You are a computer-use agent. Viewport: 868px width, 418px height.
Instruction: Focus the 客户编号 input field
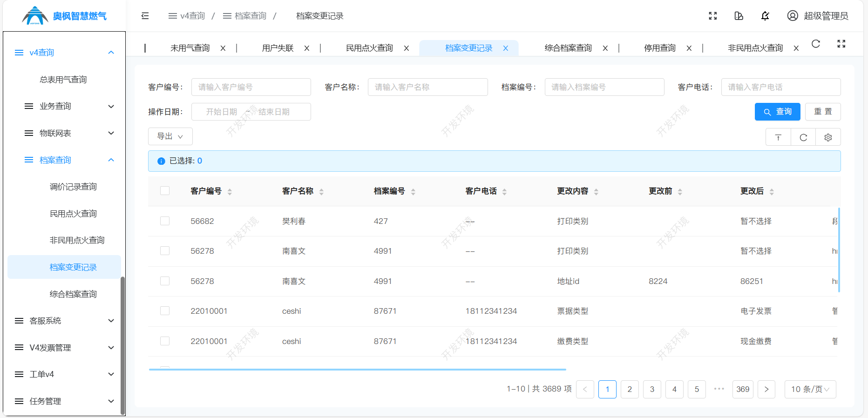coord(251,87)
